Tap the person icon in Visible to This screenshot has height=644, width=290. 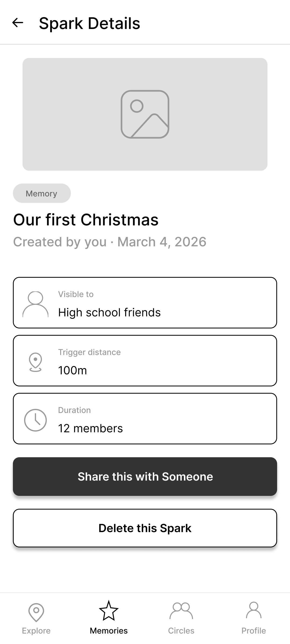tap(35, 304)
